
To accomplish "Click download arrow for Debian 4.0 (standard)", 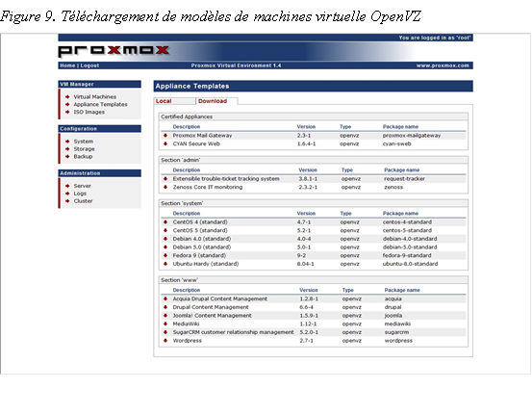I will click(x=165, y=239).
